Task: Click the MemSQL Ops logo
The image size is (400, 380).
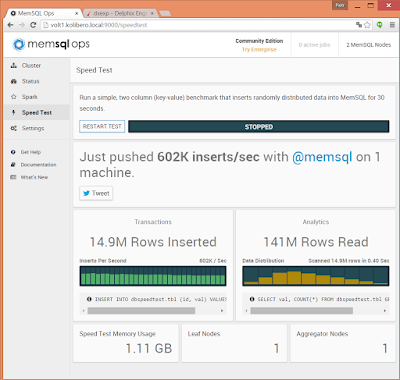Action: pyautogui.click(x=51, y=44)
